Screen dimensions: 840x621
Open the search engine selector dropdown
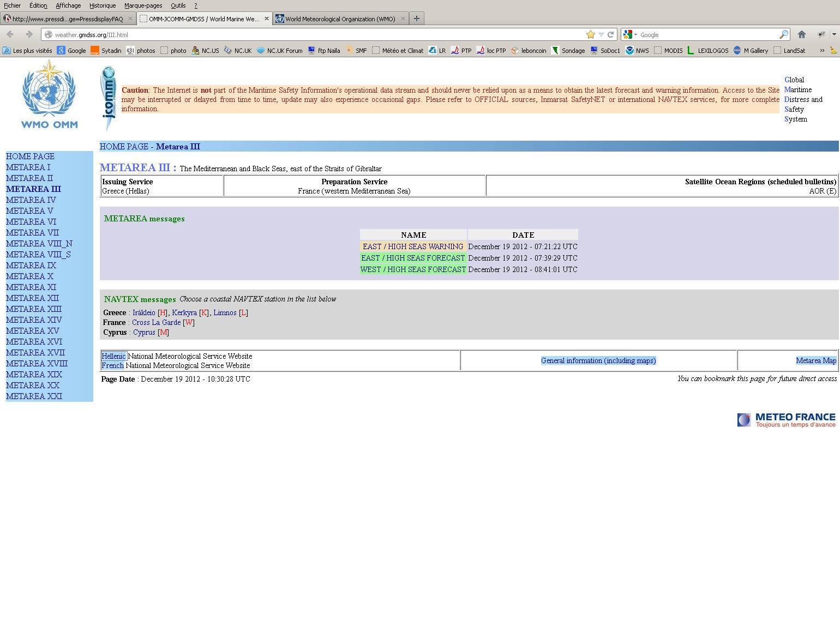pyautogui.click(x=629, y=34)
